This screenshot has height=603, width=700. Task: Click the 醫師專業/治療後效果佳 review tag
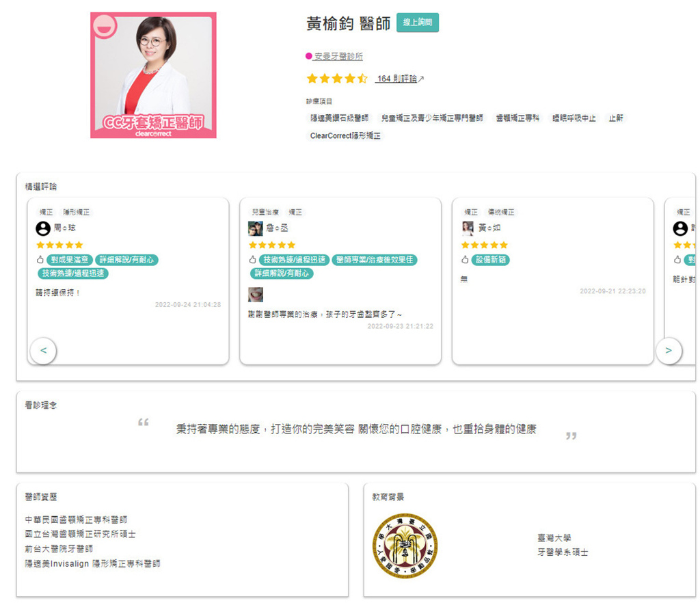pos(375,260)
